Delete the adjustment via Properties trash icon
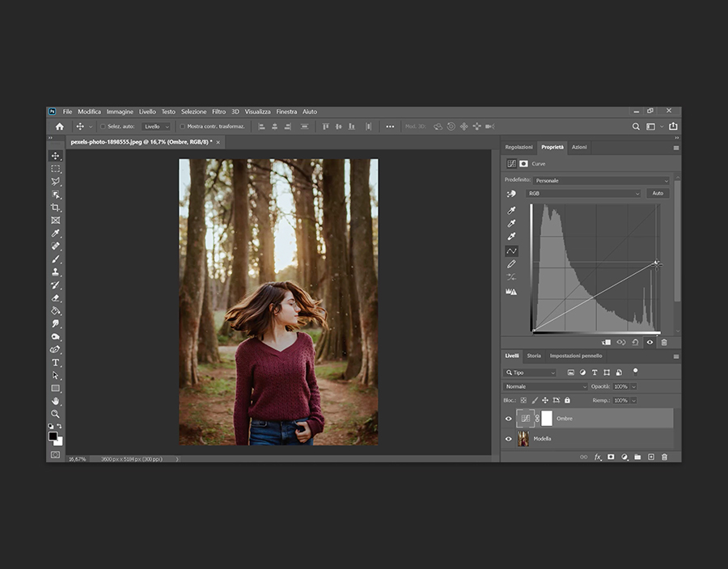Screen dimensions: 728x569 tap(664, 342)
